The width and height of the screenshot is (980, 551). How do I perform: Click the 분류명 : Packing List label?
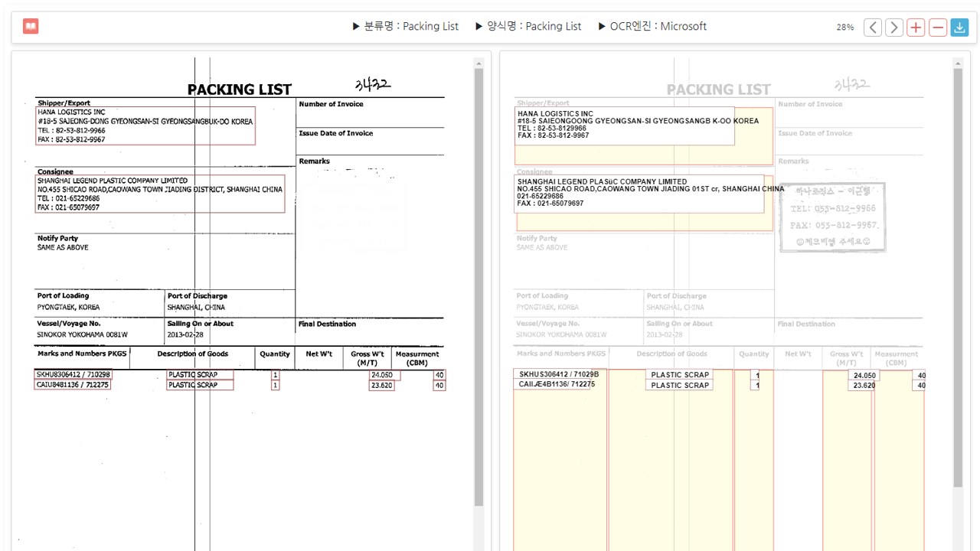pyautogui.click(x=406, y=26)
